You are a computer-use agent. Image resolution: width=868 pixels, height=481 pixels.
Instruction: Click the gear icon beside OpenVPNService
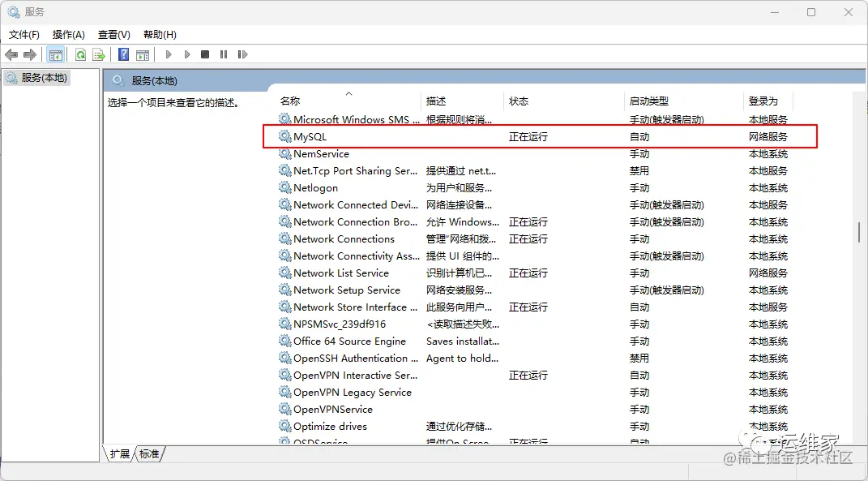(x=285, y=409)
